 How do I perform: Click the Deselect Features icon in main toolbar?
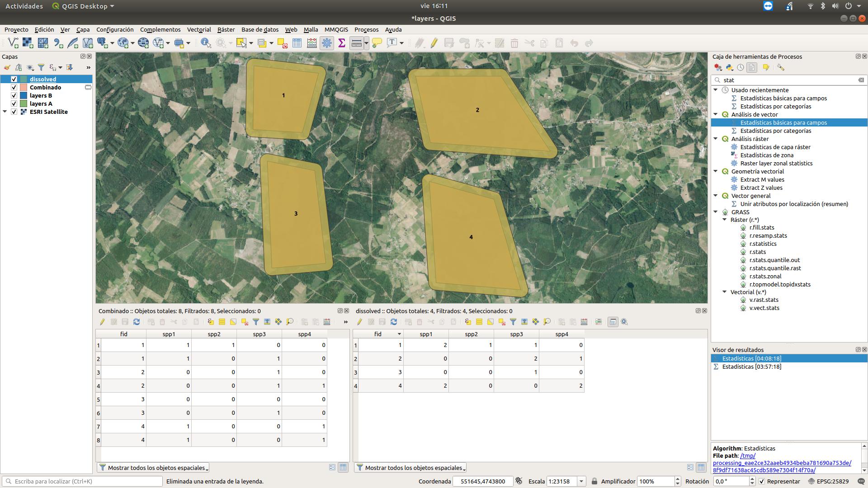click(x=282, y=43)
